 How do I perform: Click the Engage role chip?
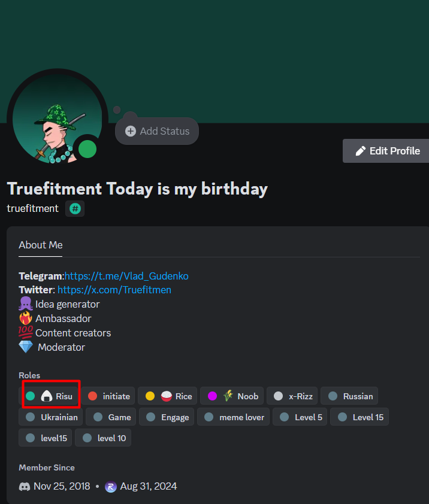(167, 417)
